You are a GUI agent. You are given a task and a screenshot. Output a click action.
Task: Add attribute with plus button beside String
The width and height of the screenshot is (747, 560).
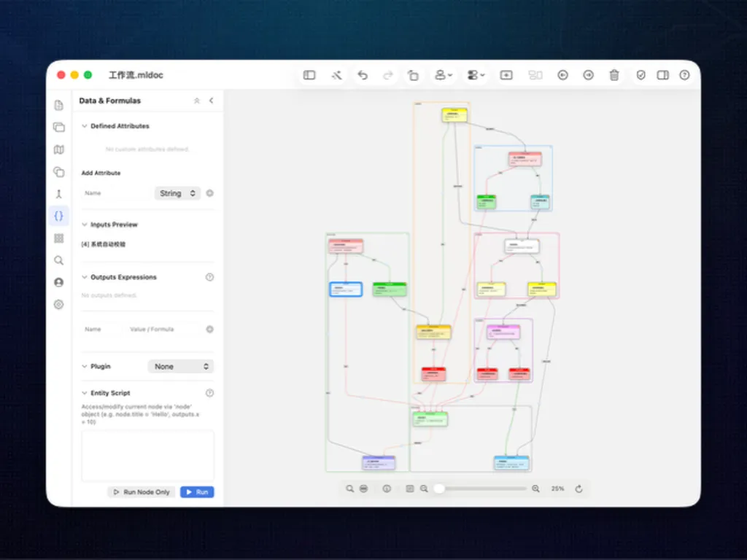[209, 193]
